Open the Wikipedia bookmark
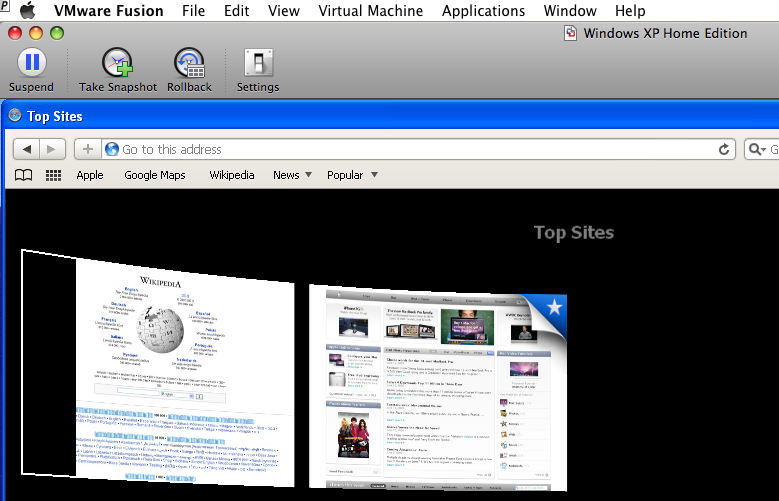This screenshot has height=501, width=779. [x=232, y=175]
